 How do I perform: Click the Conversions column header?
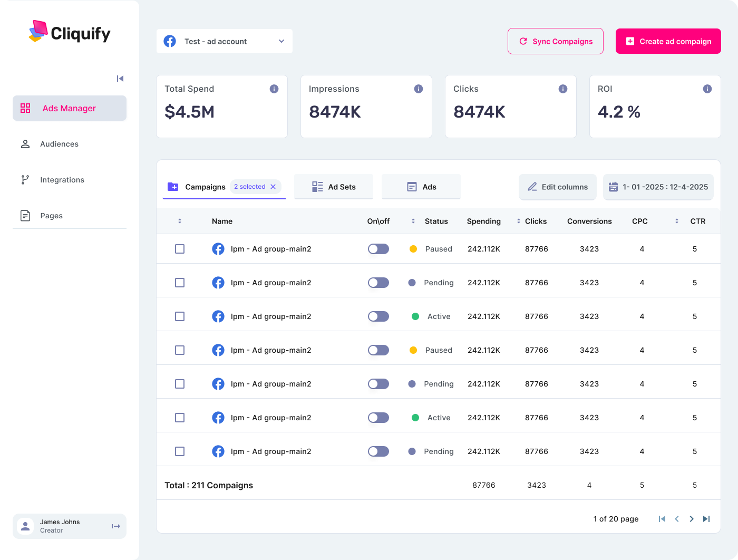coord(589,221)
